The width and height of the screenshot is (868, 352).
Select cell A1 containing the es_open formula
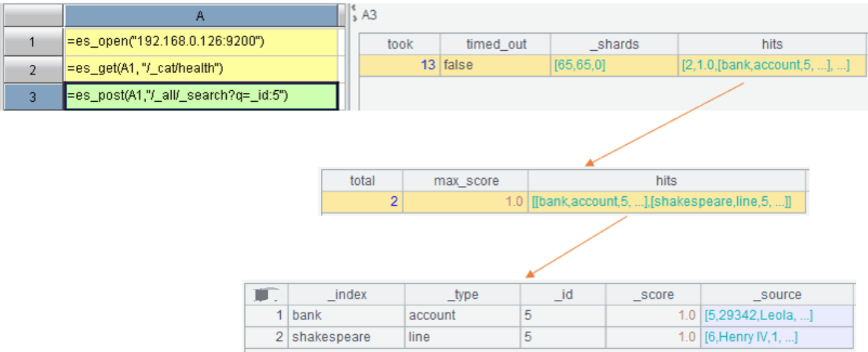tap(201, 41)
